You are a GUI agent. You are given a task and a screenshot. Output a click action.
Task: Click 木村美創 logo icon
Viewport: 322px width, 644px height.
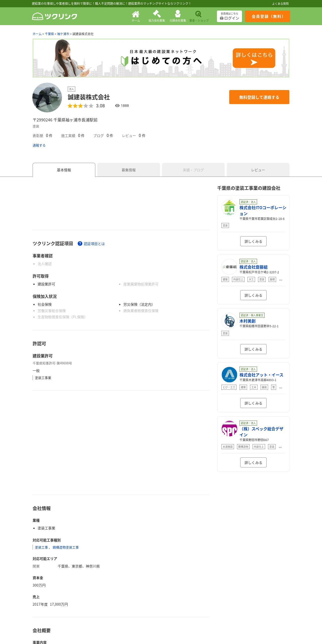coord(229,321)
